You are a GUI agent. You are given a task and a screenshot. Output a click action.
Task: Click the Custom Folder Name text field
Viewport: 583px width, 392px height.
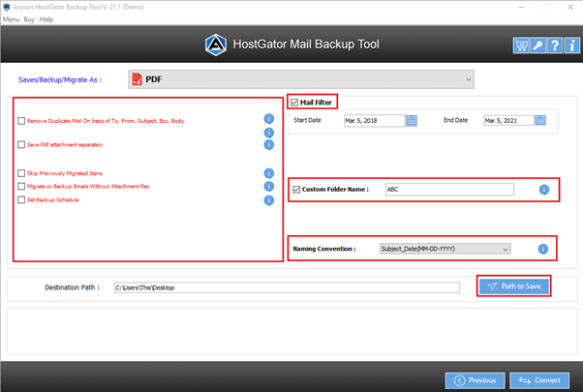[449, 190]
